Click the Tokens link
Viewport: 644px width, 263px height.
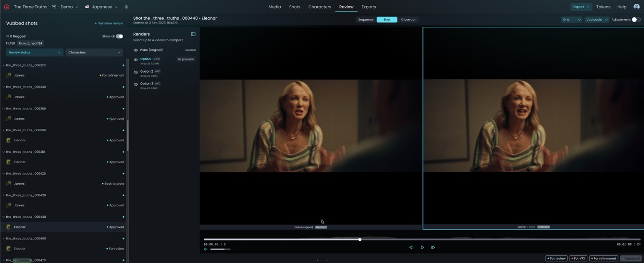(603, 7)
